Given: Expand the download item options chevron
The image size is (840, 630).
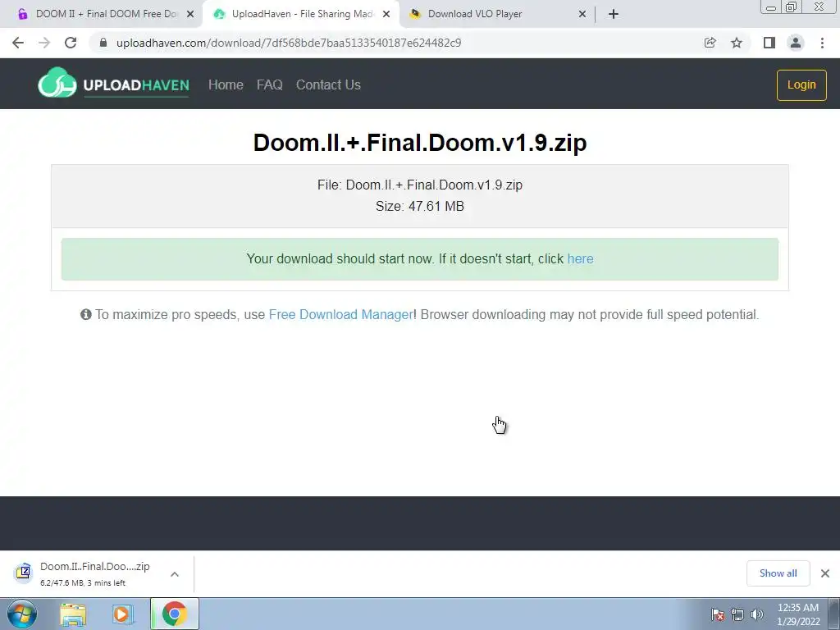Looking at the screenshot, I should tap(175, 574).
